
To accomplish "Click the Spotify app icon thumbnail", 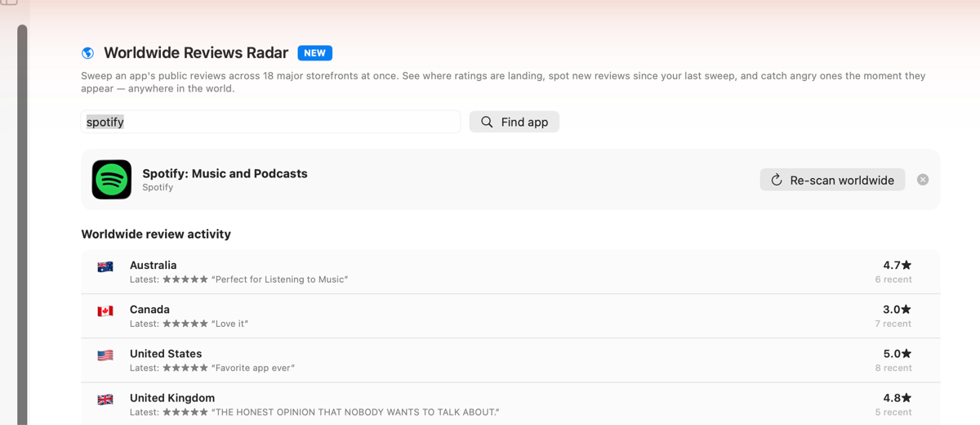I will (x=112, y=180).
